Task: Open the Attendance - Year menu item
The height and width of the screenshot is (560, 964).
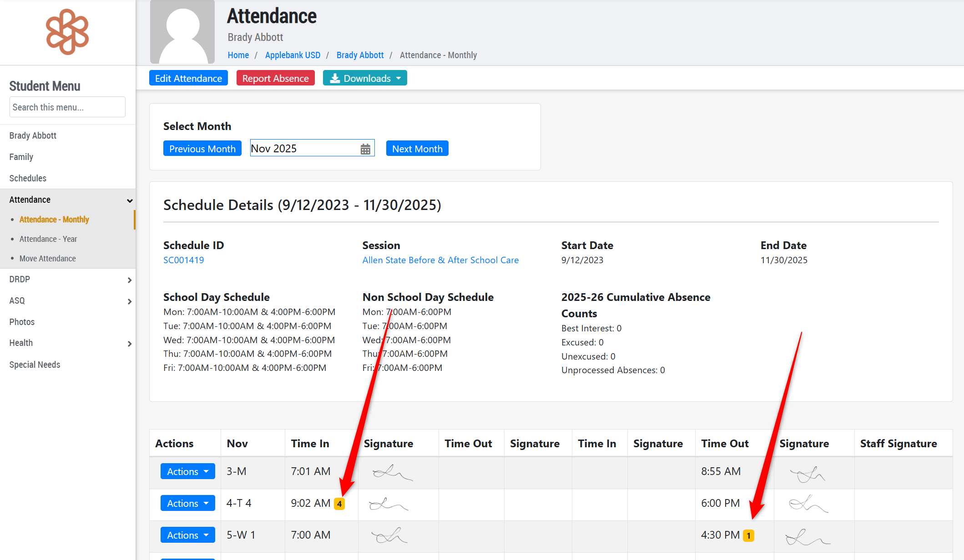Action: [x=48, y=239]
